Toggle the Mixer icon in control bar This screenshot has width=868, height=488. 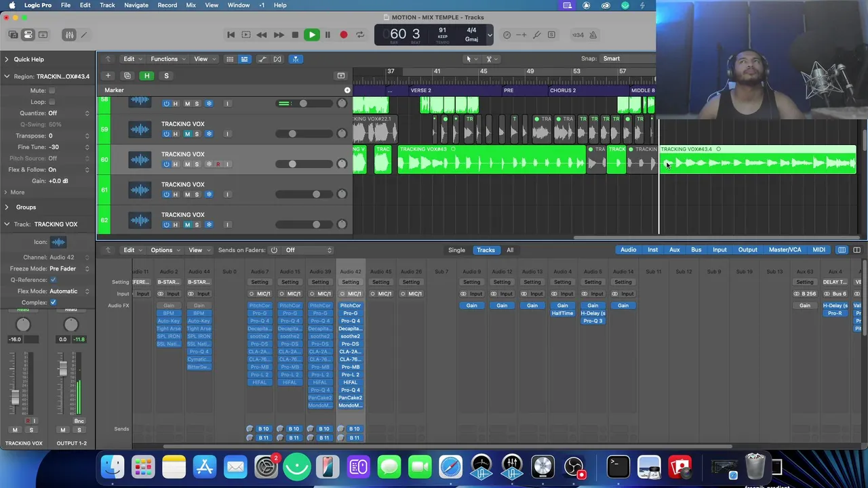[x=69, y=35]
